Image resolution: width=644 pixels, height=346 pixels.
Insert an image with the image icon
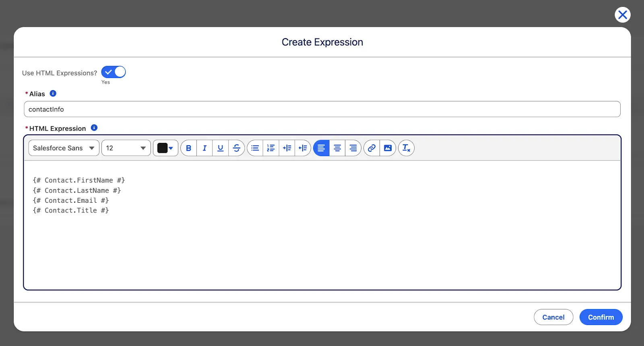pos(388,148)
